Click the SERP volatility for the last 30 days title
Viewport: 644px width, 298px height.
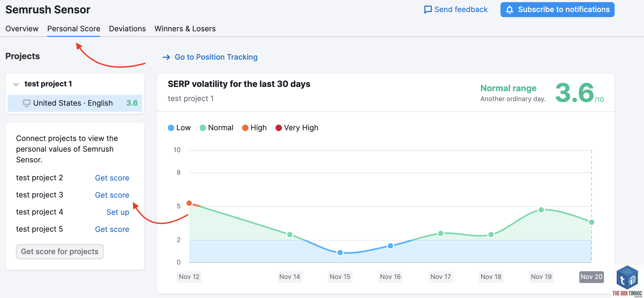[239, 84]
